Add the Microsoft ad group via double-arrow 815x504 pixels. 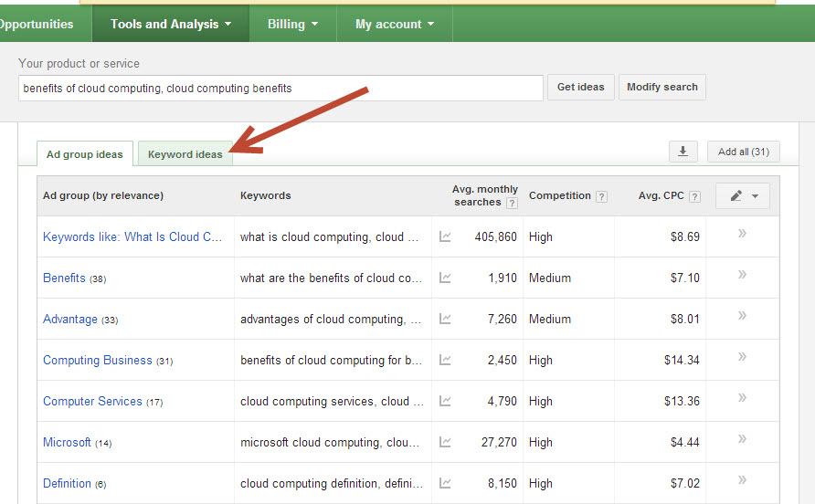(742, 438)
